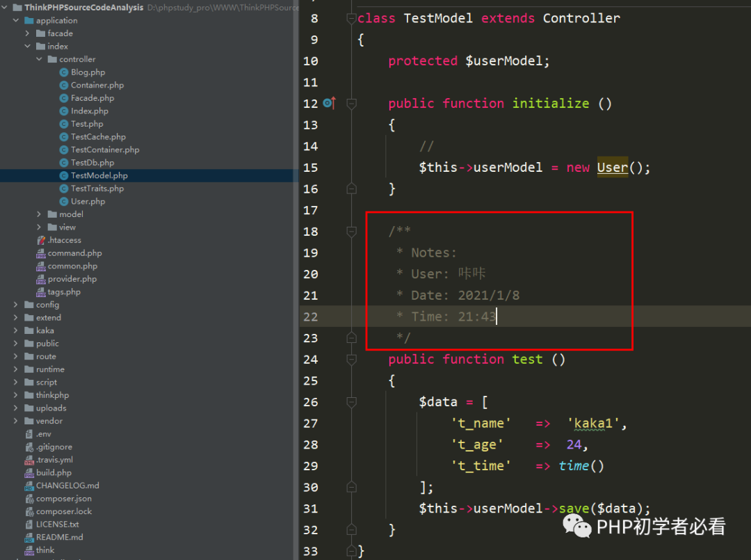Click the User.php class icon
751x560 pixels.
[64, 202]
